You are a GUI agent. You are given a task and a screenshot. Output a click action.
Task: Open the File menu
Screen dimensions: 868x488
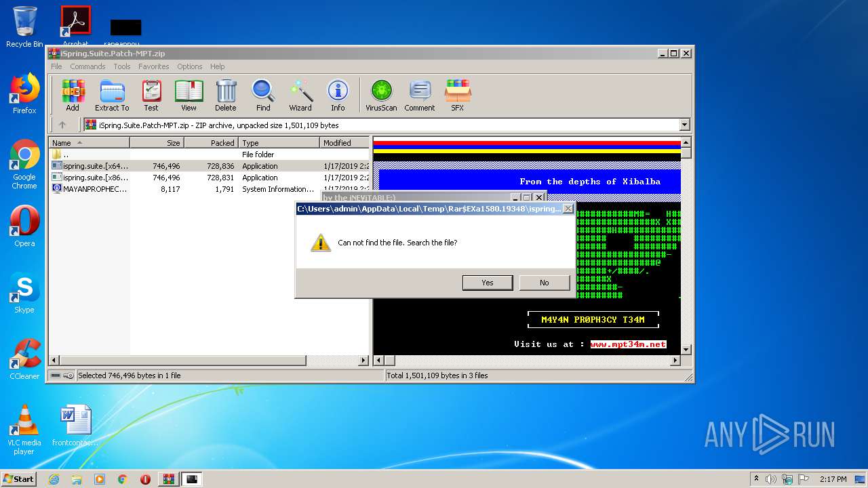coord(56,66)
